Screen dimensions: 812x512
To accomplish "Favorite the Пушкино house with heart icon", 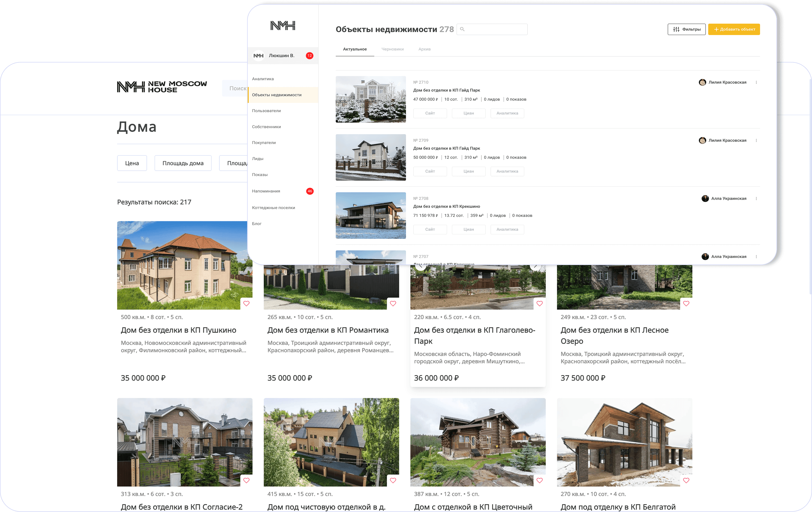I will [x=246, y=304].
